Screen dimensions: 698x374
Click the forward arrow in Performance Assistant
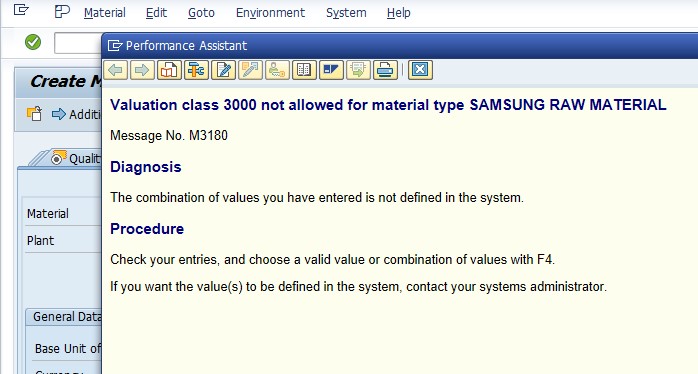[x=142, y=70]
